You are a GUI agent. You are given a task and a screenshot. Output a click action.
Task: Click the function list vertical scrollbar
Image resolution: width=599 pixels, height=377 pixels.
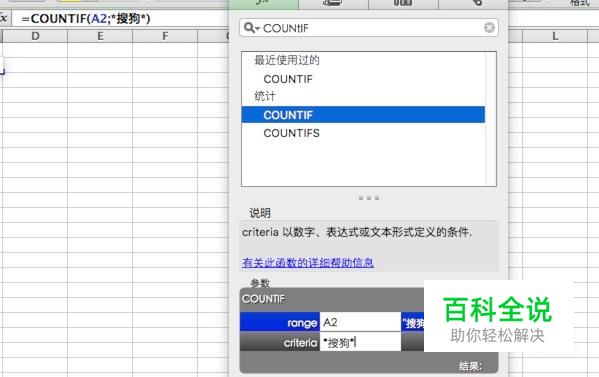point(491,119)
